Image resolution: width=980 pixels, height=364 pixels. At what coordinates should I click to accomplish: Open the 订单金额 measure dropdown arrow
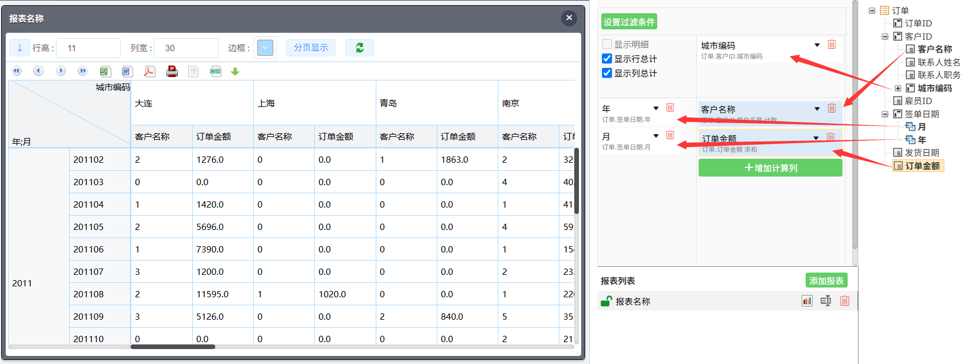816,137
